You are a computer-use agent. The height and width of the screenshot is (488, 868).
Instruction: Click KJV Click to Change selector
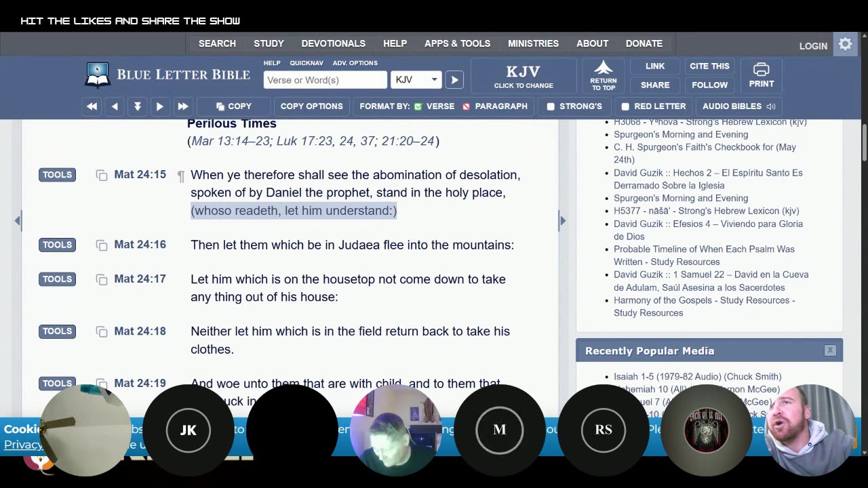pos(524,75)
